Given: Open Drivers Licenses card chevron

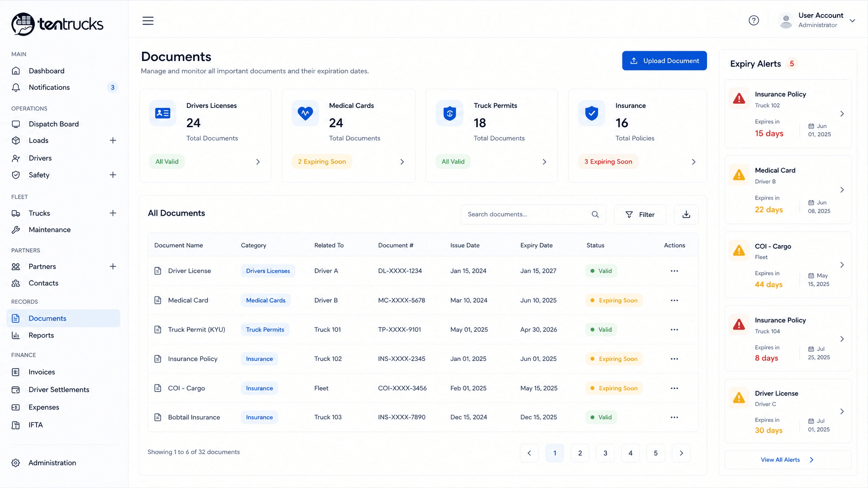Looking at the screenshot, I should [258, 162].
